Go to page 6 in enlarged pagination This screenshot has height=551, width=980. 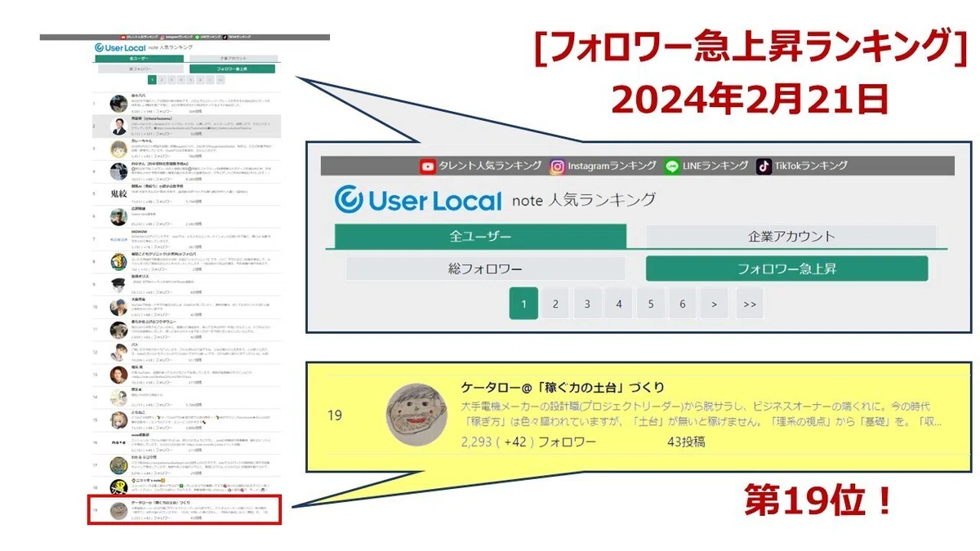click(683, 304)
